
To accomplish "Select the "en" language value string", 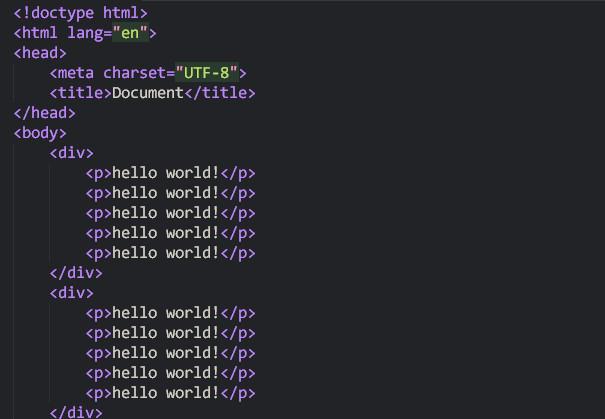I will (130, 33).
